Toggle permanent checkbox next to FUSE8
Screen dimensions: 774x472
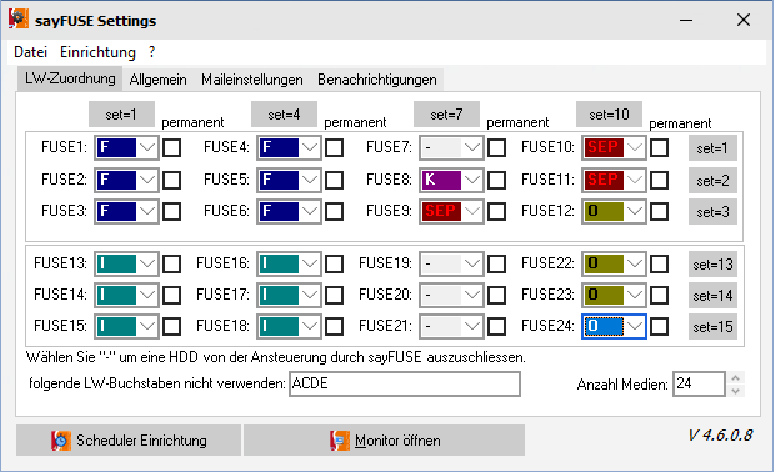click(x=497, y=180)
